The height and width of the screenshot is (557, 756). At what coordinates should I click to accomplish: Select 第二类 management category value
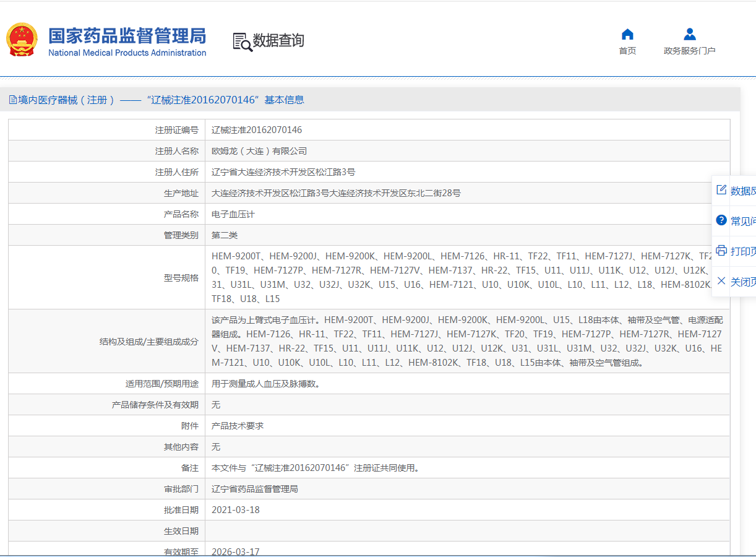[225, 235]
